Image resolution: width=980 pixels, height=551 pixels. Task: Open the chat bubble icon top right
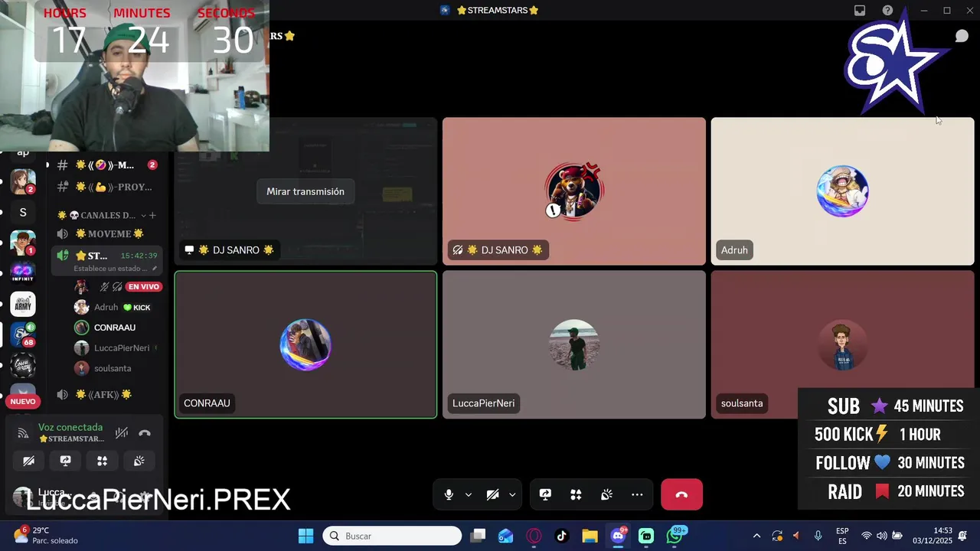point(962,37)
